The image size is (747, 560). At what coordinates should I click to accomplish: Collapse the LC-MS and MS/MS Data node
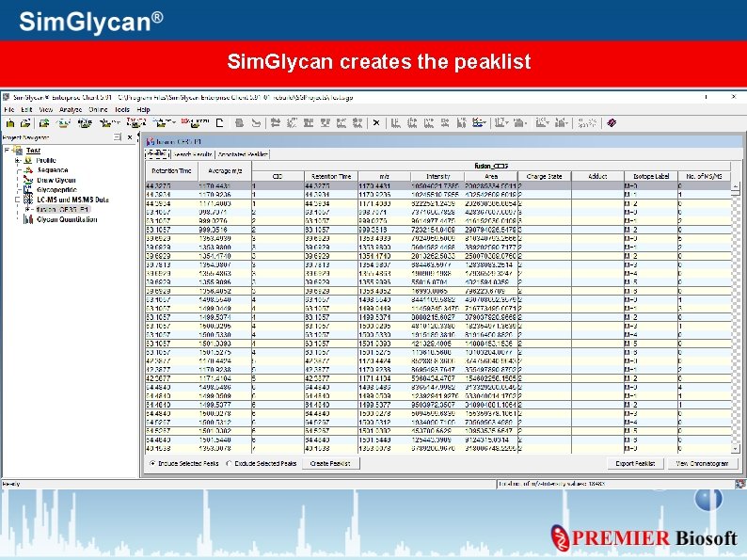click(x=18, y=200)
